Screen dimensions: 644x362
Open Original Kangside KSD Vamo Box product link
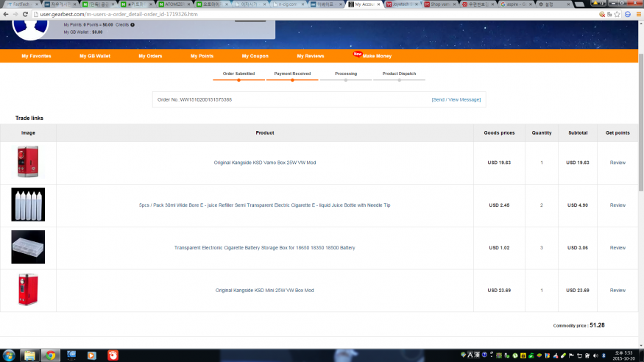[264, 163]
